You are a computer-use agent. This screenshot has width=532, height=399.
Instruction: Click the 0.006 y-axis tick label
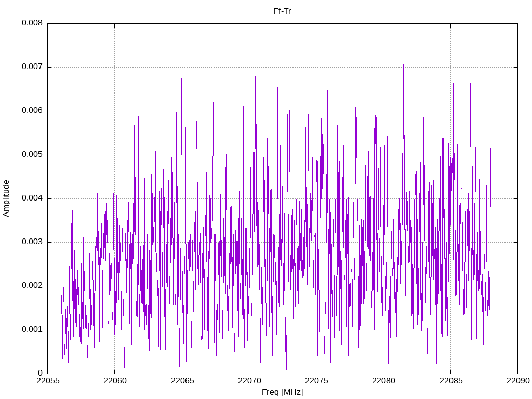pos(32,111)
